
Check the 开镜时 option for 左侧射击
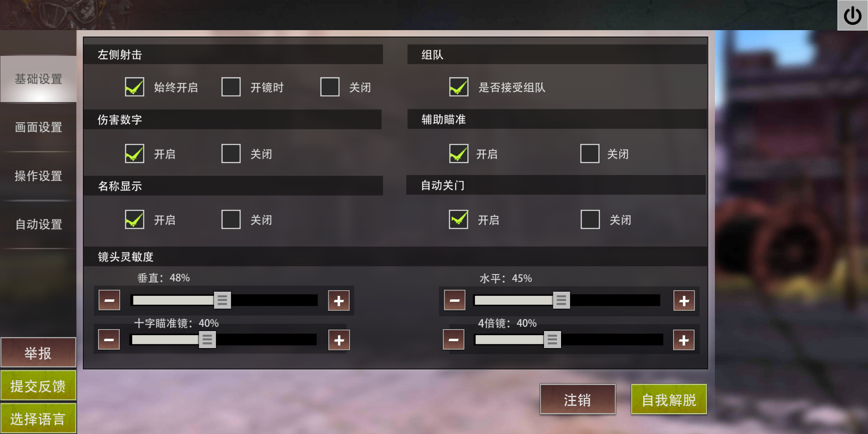(x=231, y=87)
